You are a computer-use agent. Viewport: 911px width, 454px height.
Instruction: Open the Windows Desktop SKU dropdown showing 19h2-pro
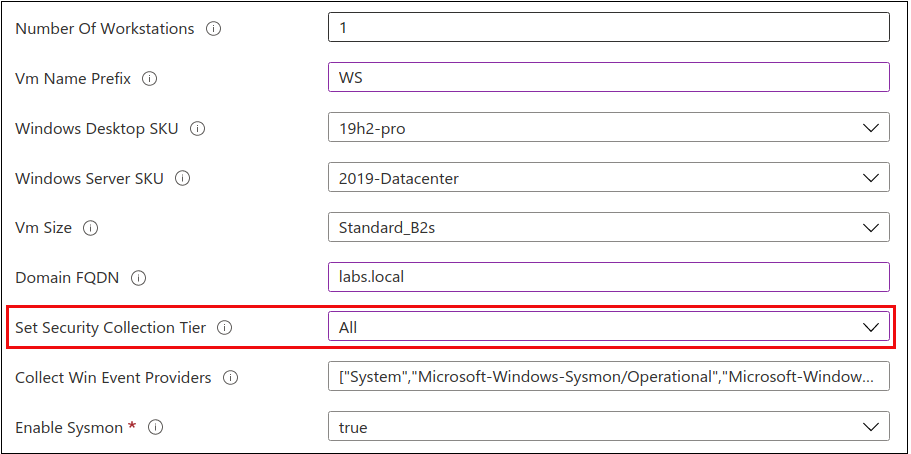click(608, 128)
